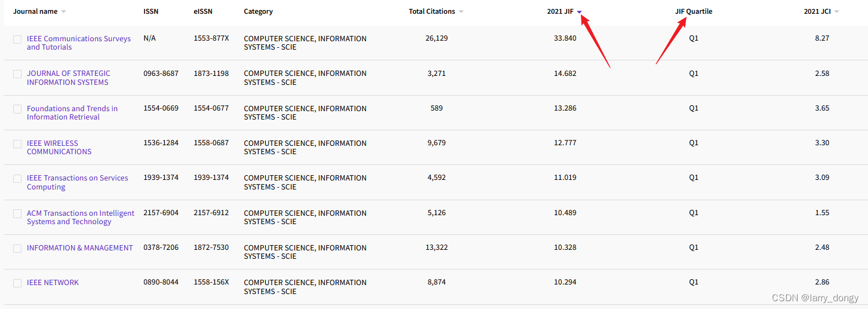Click the ISSN column header

151,11
